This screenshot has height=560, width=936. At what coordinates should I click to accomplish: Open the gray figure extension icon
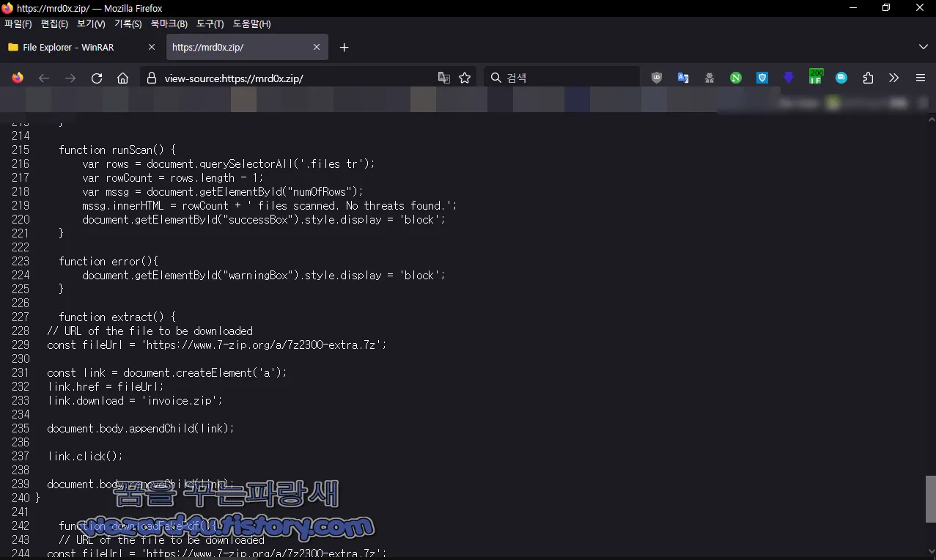coord(710,78)
